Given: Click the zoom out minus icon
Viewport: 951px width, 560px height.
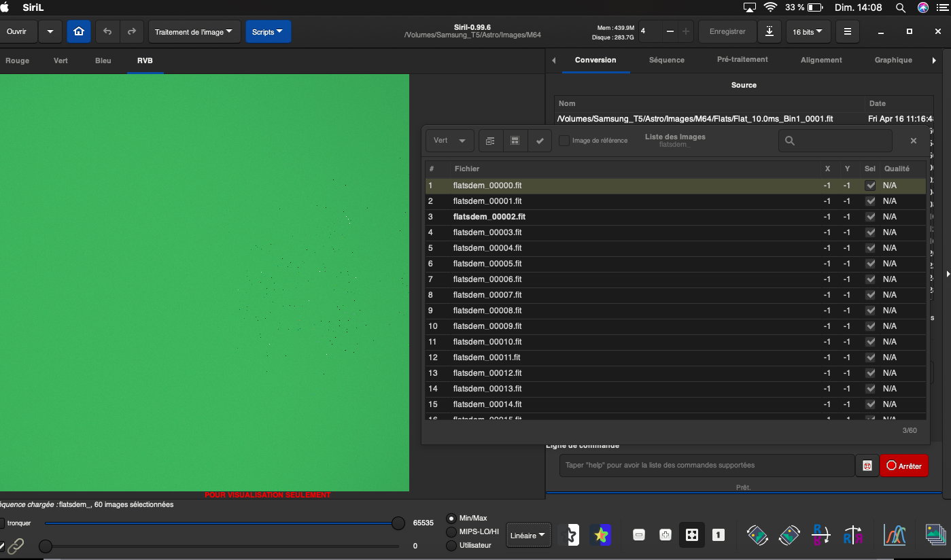Looking at the screenshot, I should [x=639, y=535].
